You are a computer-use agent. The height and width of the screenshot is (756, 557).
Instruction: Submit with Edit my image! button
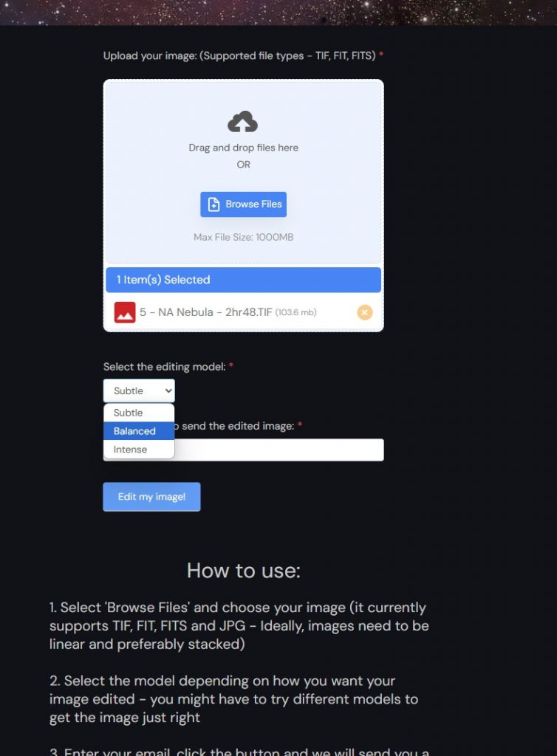152,497
